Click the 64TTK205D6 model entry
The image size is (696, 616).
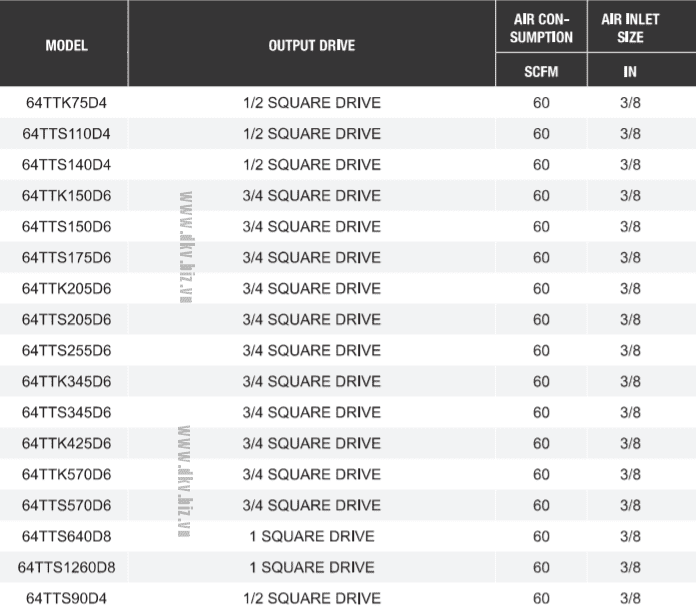click(x=66, y=289)
